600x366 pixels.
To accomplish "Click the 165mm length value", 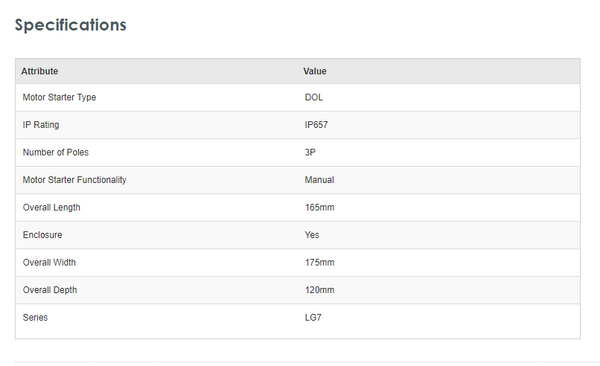I will pyautogui.click(x=320, y=208).
